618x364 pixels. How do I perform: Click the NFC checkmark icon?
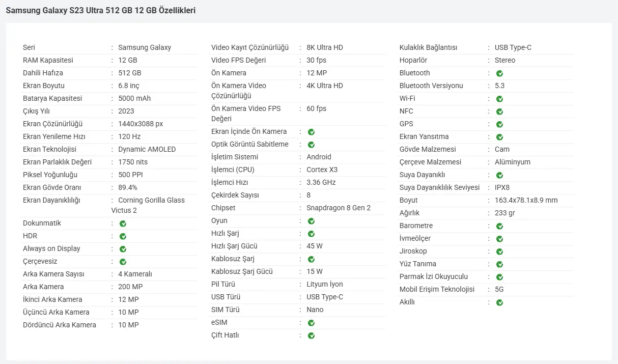(x=499, y=111)
